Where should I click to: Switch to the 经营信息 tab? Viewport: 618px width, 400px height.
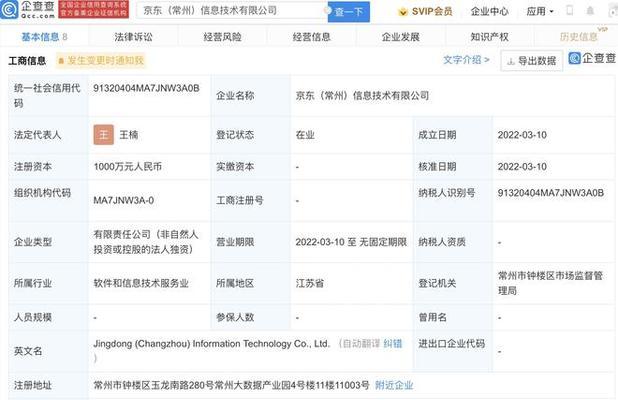click(x=311, y=37)
